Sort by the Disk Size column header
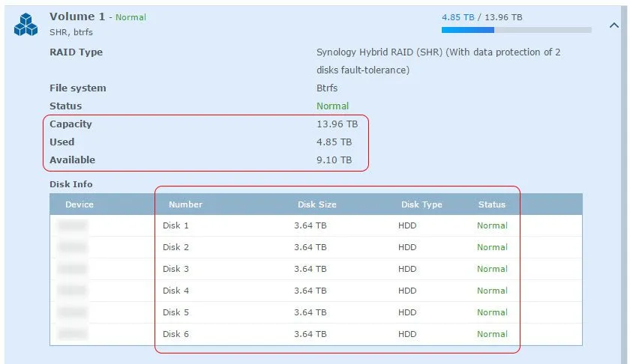 (317, 204)
